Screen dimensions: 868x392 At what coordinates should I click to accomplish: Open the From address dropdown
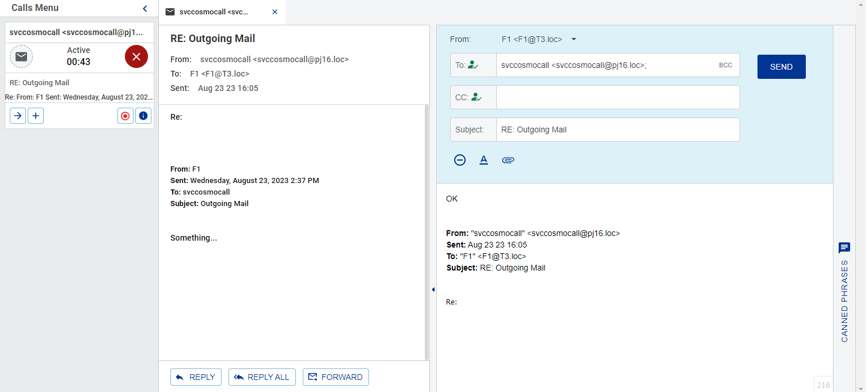(x=573, y=39)
